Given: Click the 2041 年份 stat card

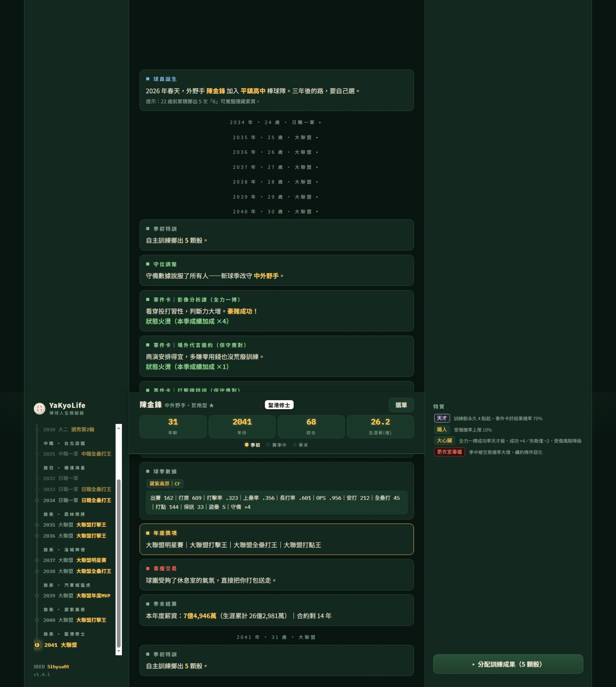Looking at the screenshot, I should (x=242, y=426).
